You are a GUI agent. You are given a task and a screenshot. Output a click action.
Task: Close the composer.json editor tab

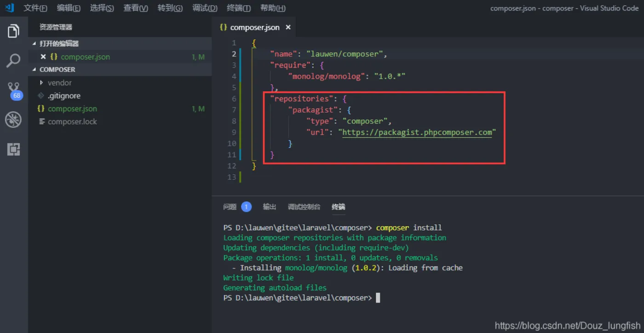pyautogui.click(x=288, y=27)
